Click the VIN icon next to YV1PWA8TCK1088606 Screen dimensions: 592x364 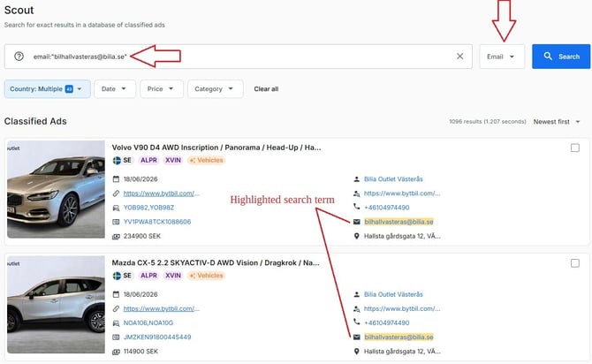tap(116, 222)
